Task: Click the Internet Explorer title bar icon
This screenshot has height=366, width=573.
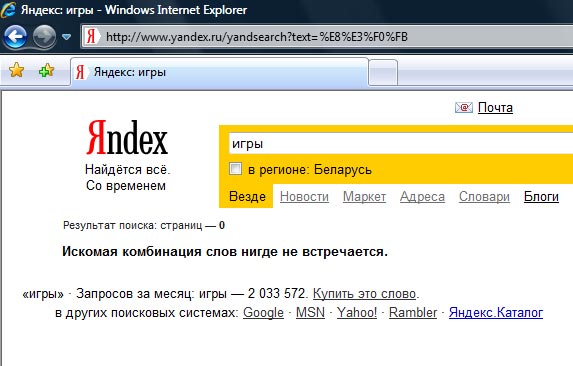Action: [8, 9]
